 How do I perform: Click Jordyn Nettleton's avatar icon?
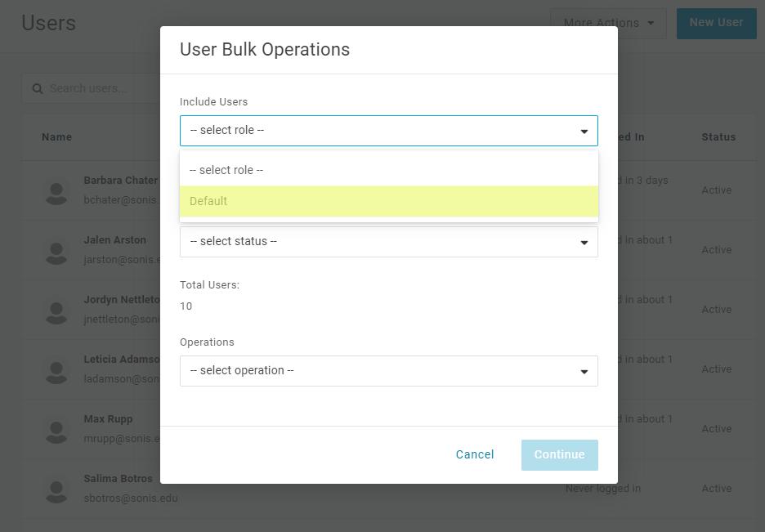point(56,310)
